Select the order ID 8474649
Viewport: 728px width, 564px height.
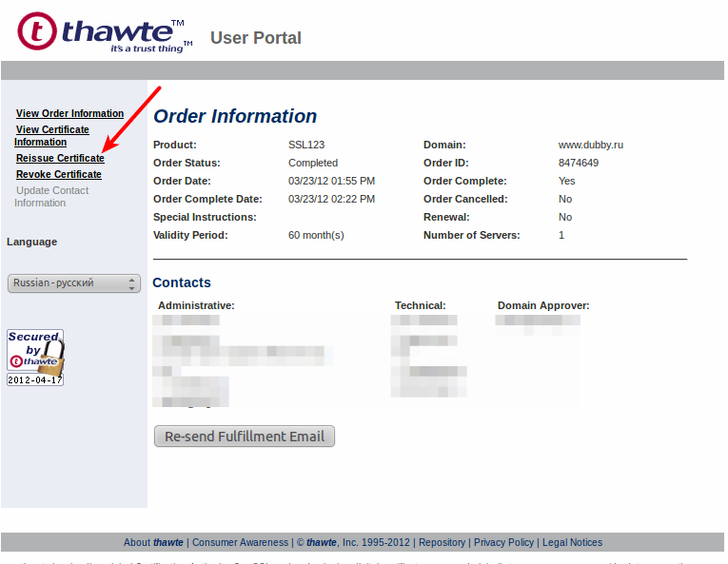coord(578,163)
